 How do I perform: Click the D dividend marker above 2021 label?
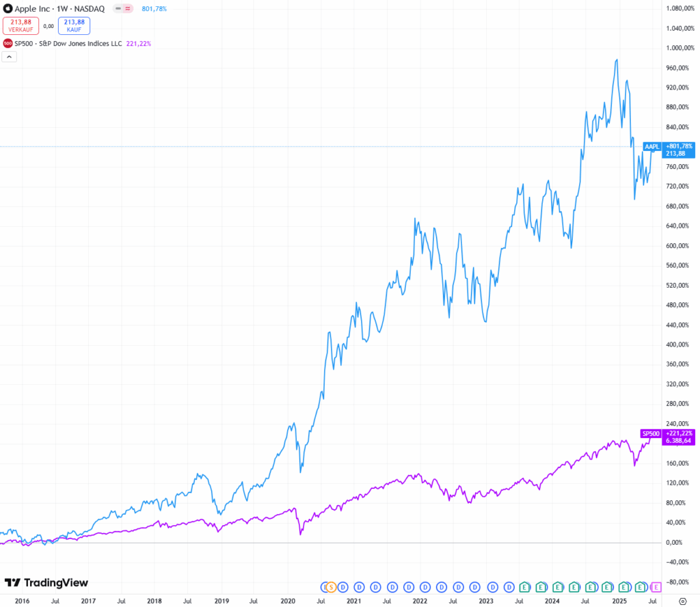tap(360, 587)
